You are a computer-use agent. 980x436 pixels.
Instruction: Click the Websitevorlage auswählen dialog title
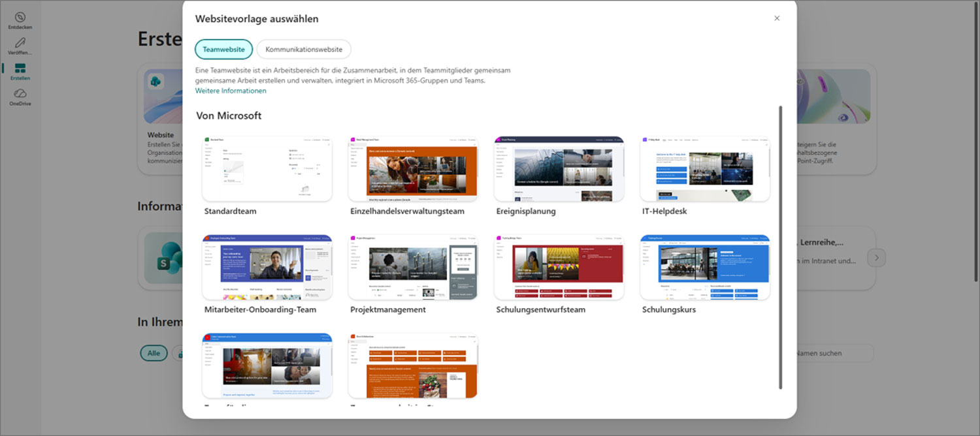[x=257, y=19]
